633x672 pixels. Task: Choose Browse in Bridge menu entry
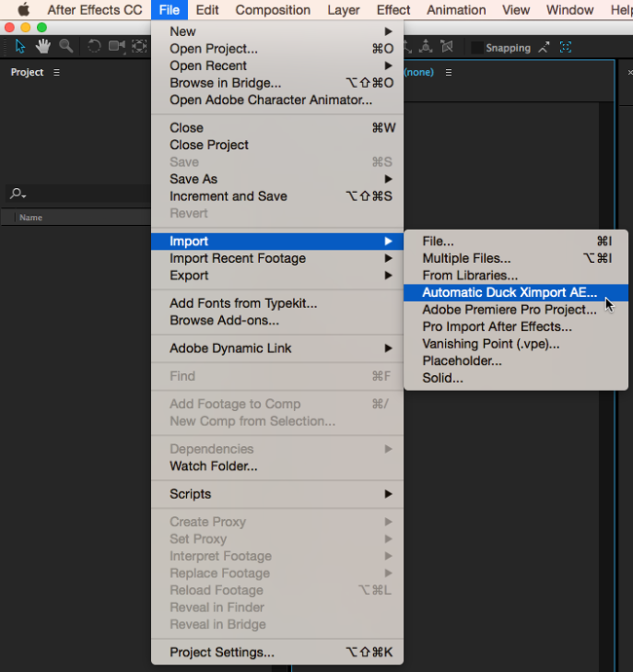pyautogui.click(x=225, y=83)
